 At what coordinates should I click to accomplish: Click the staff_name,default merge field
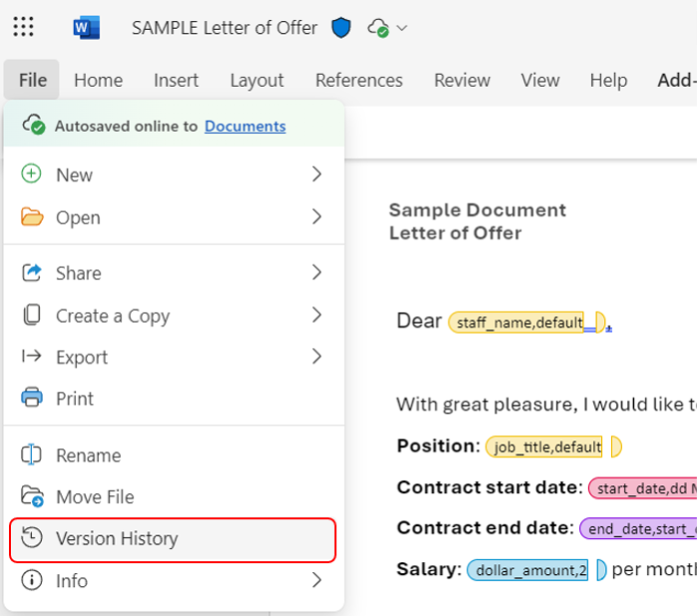pos(517,323)
